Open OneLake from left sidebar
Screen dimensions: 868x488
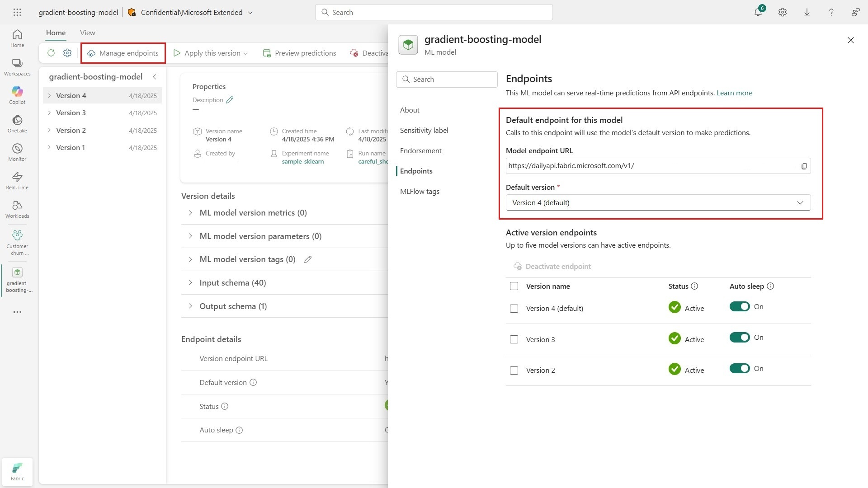pyautogui.click(x=17, y=123)
